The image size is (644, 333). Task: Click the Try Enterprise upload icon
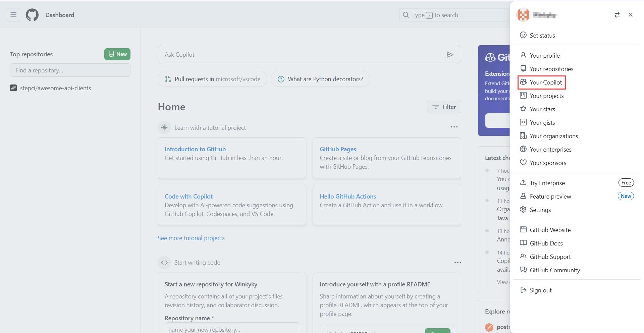523,182
